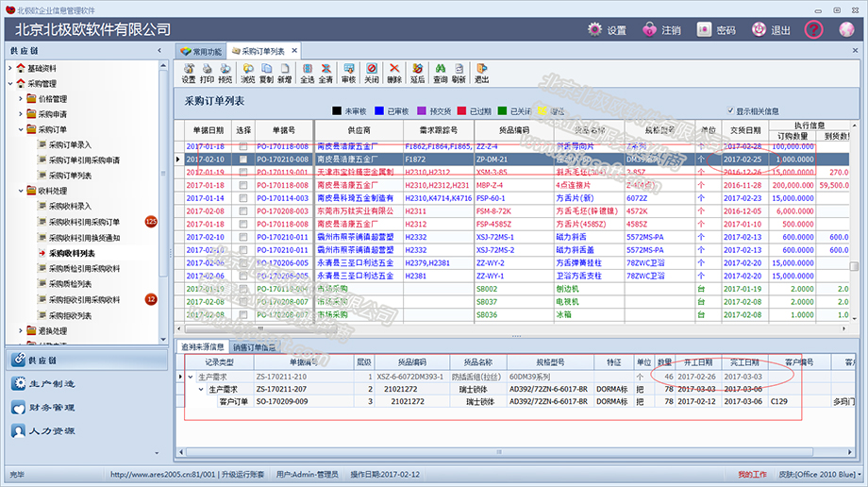868x487 pixels.
Task: Collapse the ZS-170211-207 生产需求 row
Action: coord(201,390)
